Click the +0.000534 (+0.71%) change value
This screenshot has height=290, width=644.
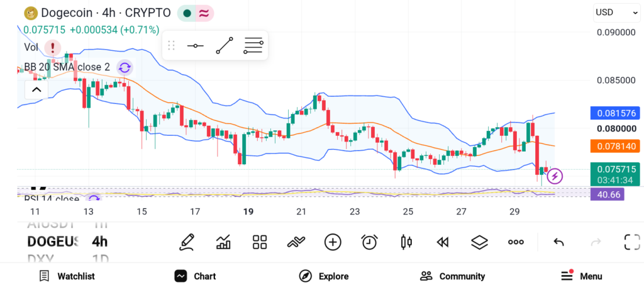pyautogui.click(x=114, y=30)
